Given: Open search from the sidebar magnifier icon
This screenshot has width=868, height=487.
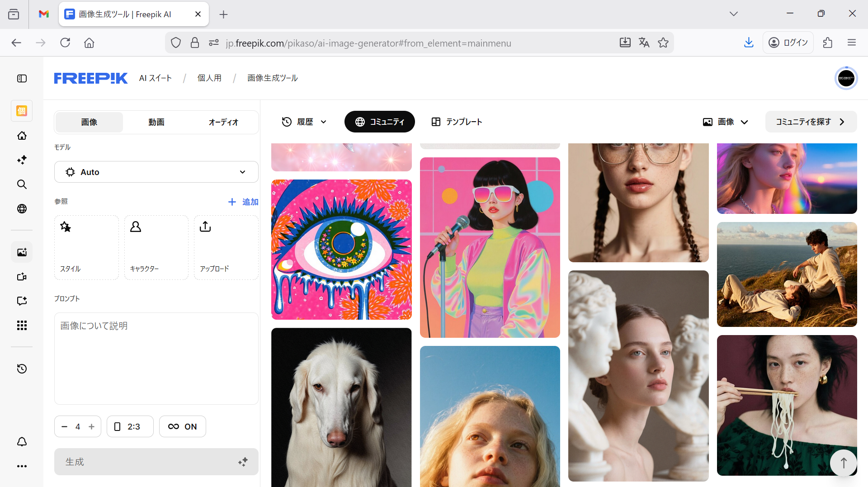Looking at the screenshot, I should coord(22,184).
